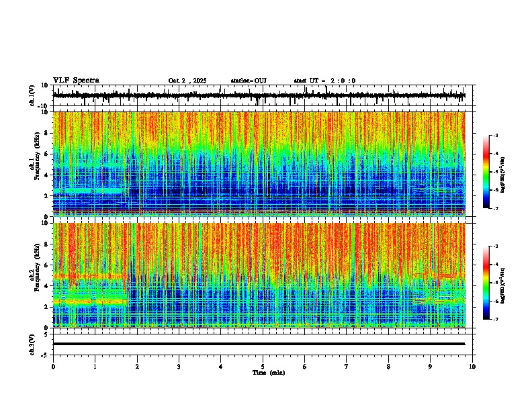Click the ch.1 colorbar "log(PSD)" units label
Screen dimensions: 532x411
(x=502, y=175)
